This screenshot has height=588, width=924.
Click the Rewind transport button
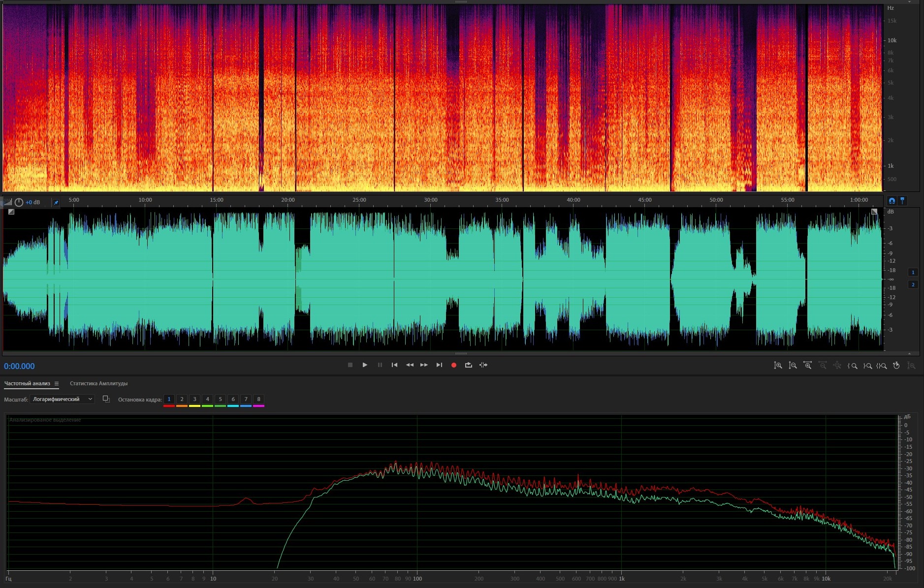click(410, 365)
